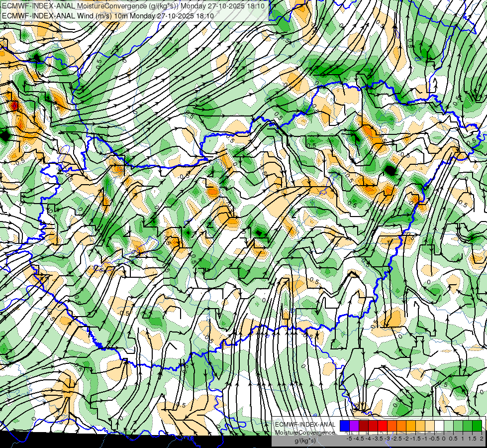Pick the amber legend swatch above -2
Image resolution: width=487 pixels, height=448 pixels.
[410, 426]
